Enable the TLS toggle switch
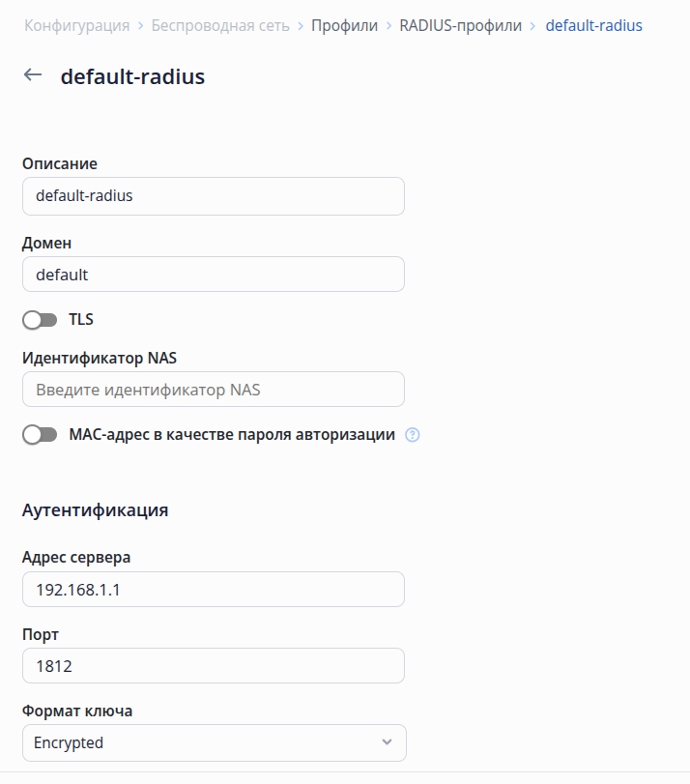The width and height of the screenshot is (690, 784). [x=40, y=319]
